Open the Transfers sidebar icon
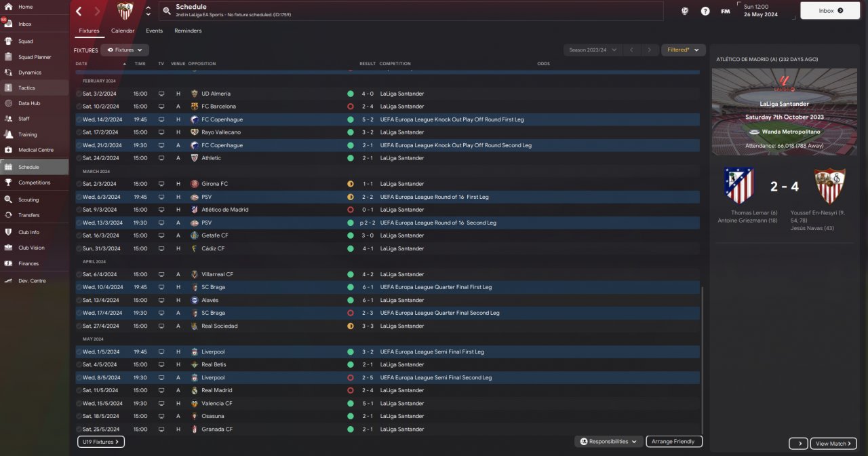The height and width of the screenshot is (456, 868). pos(8,215)
